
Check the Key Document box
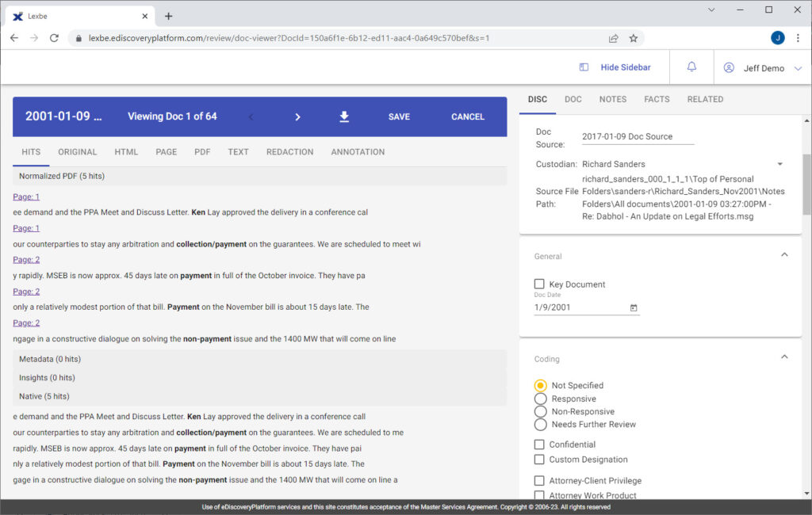(539, 284)
